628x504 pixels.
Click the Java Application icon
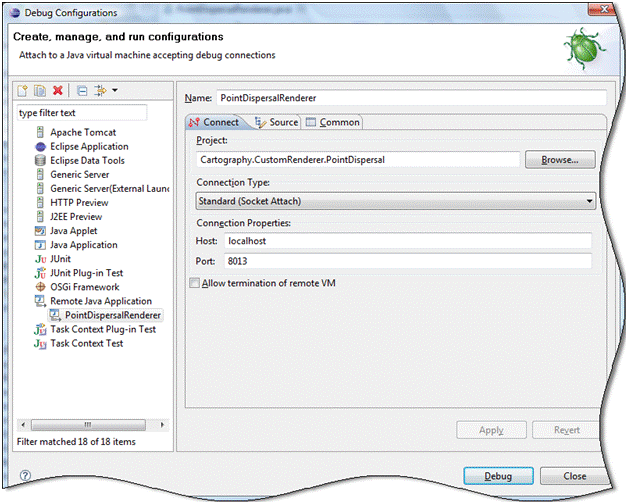tap(40, 245)
